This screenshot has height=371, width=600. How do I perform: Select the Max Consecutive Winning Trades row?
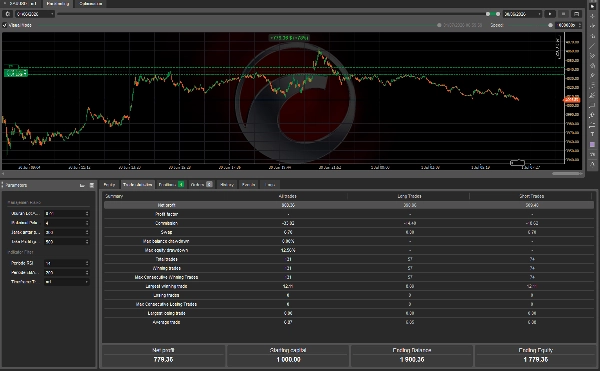click(x=349, y=277)
